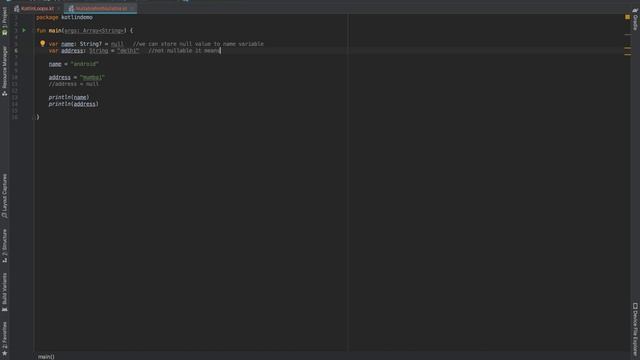Click the '//not nullable it means' comment
640x360 pixels.
point(184,51)
